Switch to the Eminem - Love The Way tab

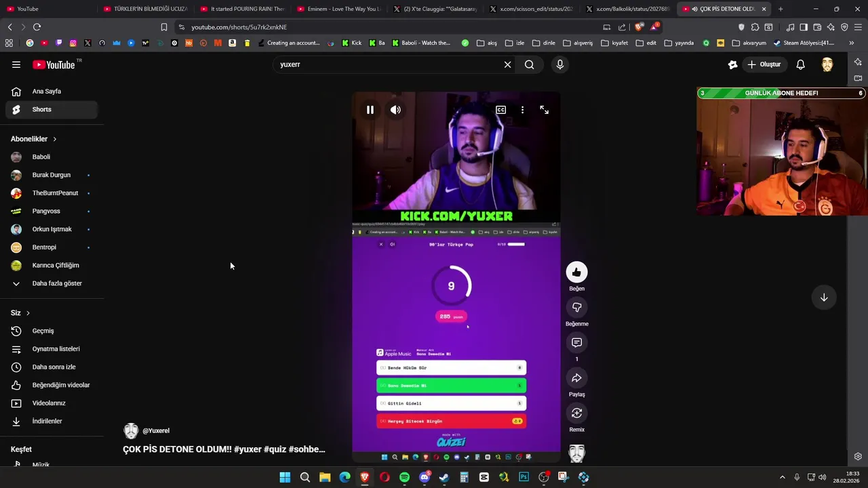coord(339,9)
